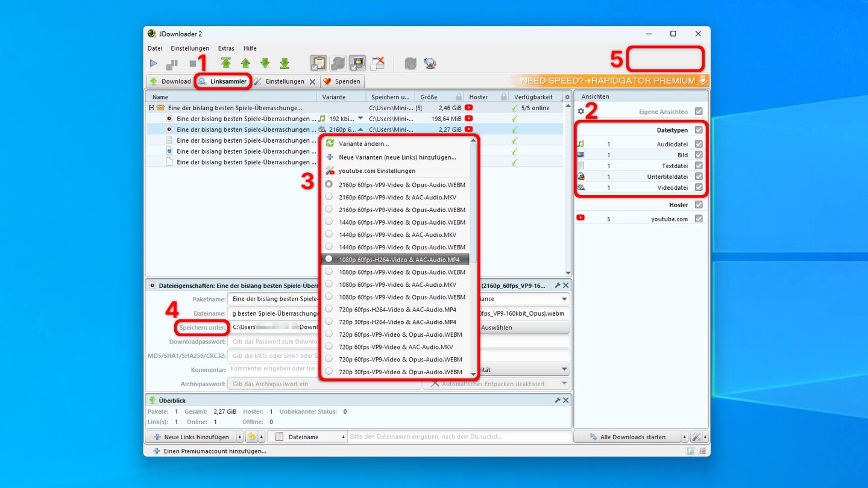Open the Einstellungen menu in menu bar
This screenshot has width=868, height=488.
190,48
